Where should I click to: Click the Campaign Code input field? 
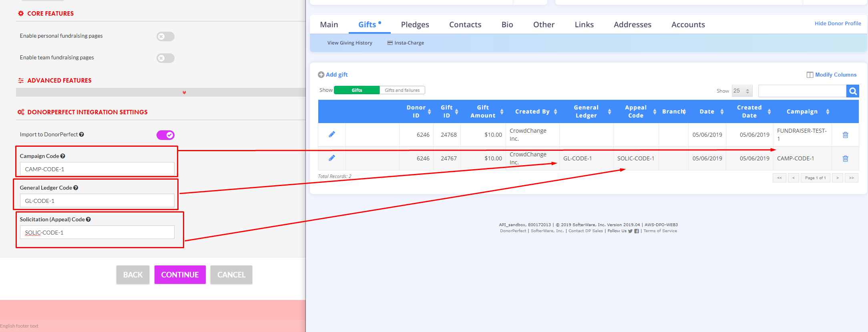coord(97,169)
